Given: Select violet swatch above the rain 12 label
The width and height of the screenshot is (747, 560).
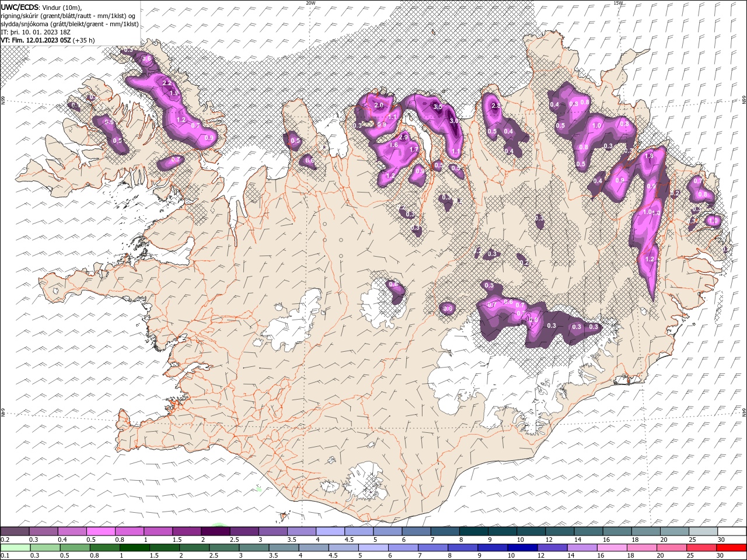Looking at the screenshot, I should coord(551,548).
